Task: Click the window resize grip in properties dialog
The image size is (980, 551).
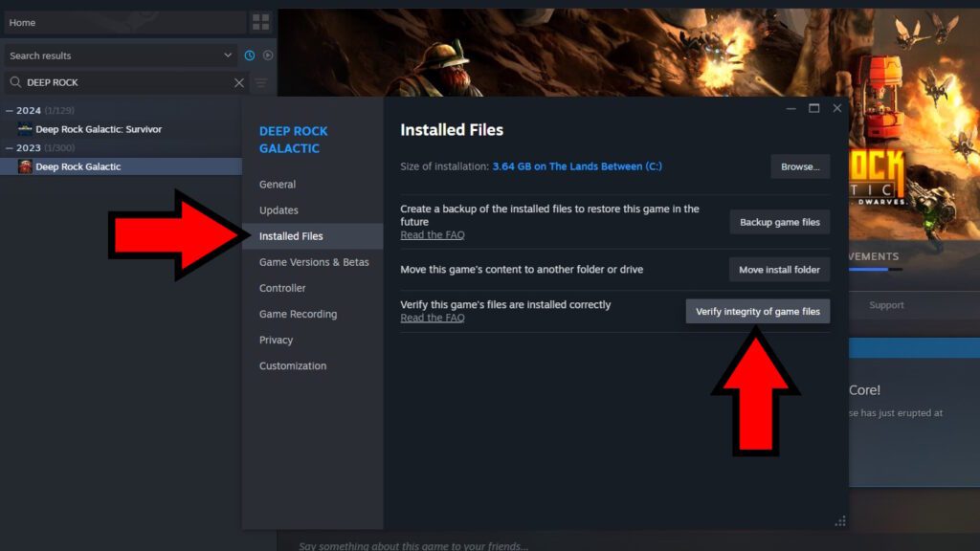Action: 840,521
